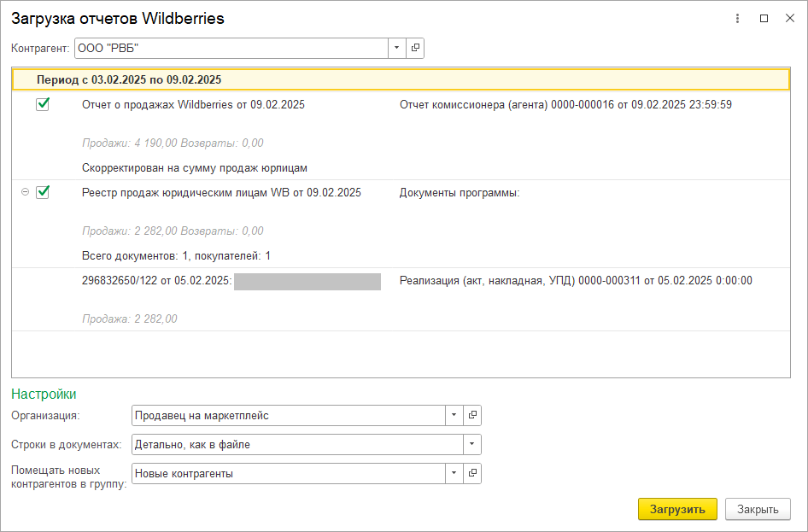Open Отчет комиссионера 0000-000016 document link
This screenshot has height=532, width=808.
pos(565,105)
